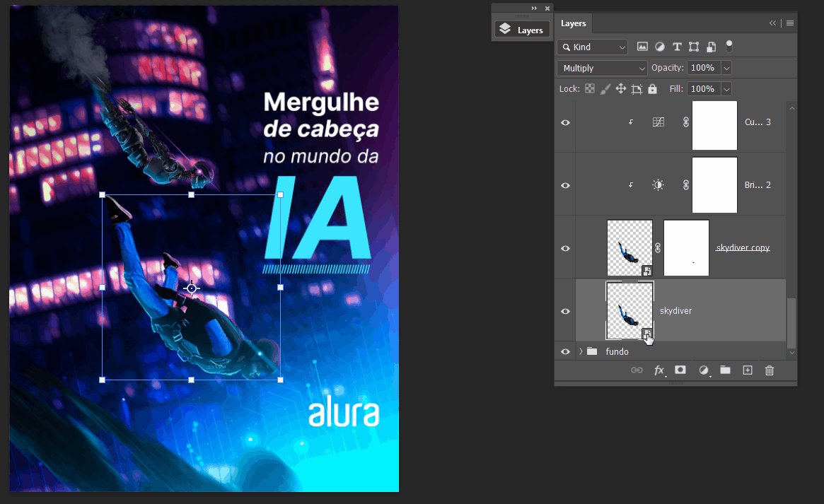824x504 pixels.
Task: Hide the Brightness 2 adjustment layer
Action: coord(565,185)
